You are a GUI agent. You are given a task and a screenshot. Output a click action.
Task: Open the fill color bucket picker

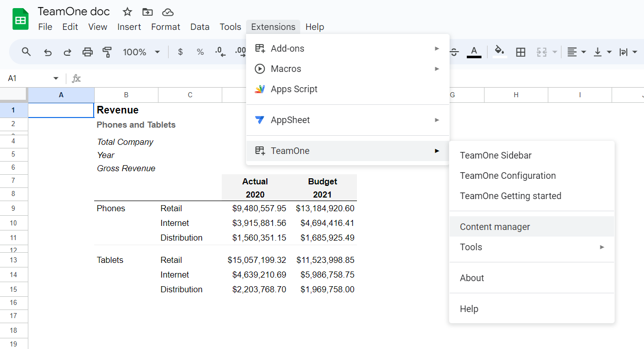point(500,52)
